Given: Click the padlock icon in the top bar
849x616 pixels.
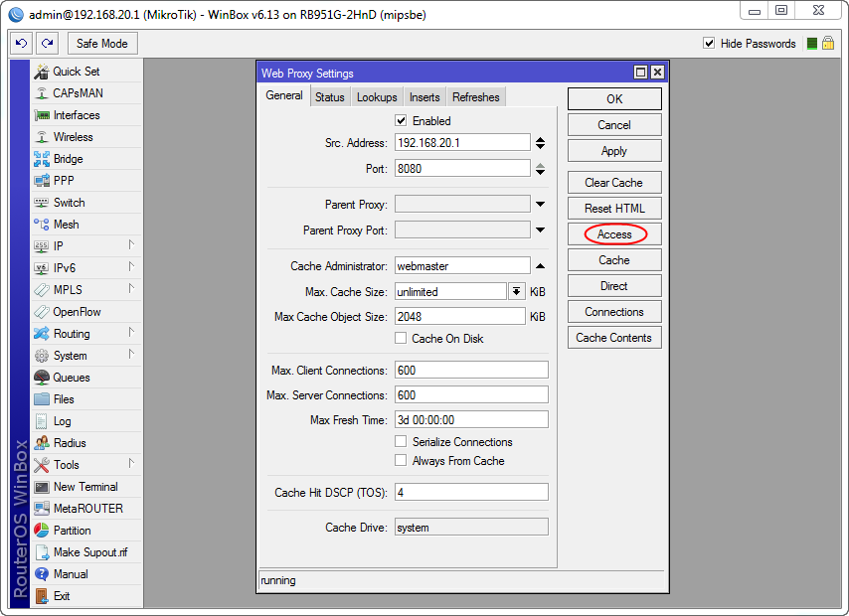Looking at the screenshot, I should pos(828,43).
